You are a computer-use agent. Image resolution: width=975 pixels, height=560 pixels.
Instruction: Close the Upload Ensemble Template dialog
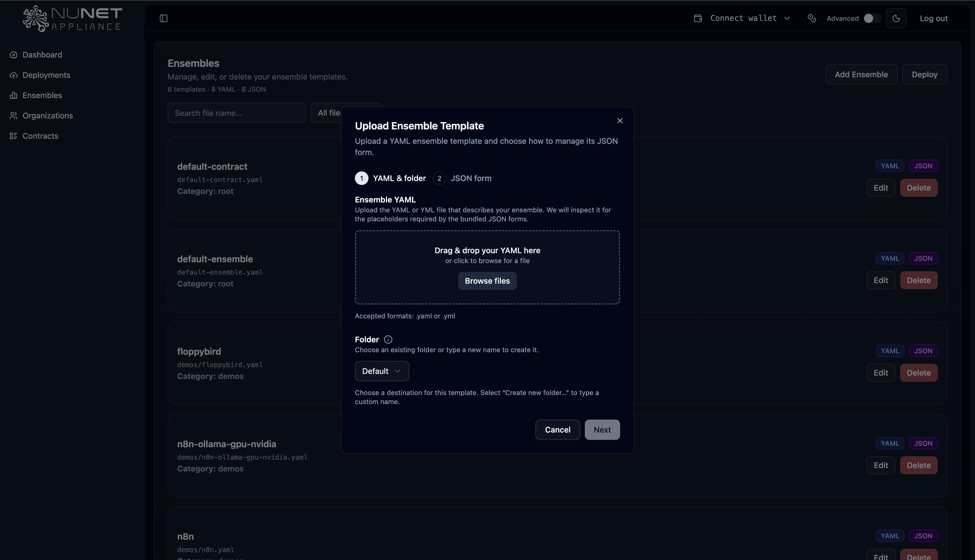(x=620, y=121)
